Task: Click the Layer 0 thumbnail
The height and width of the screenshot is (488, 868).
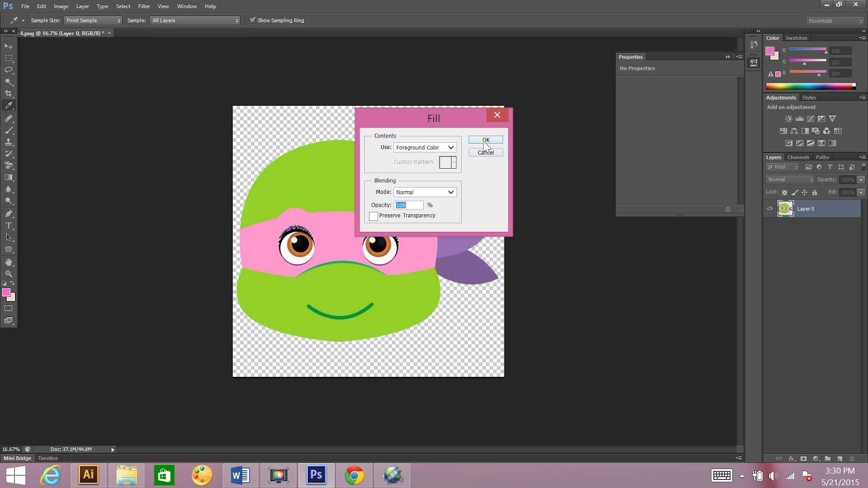Action: click(x=785, y=209)
